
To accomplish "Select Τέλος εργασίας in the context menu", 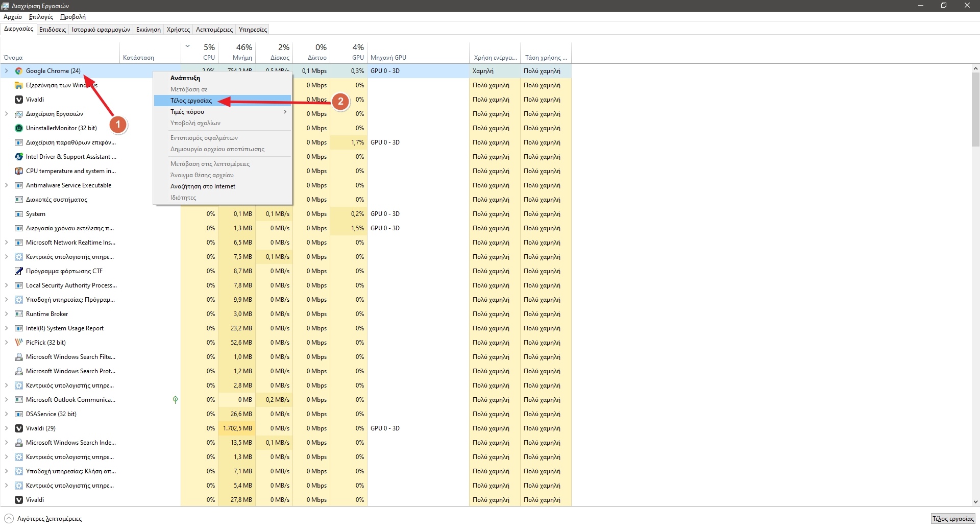I will click(191, 101).
